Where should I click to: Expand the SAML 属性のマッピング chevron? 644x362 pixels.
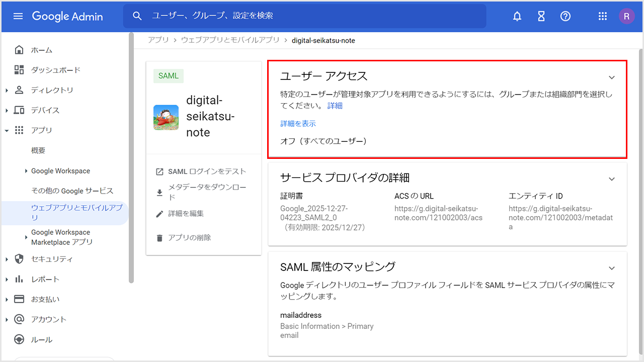(x=612, y=268)
